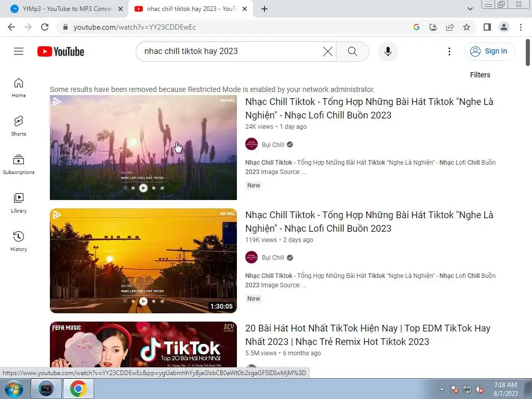Click the network tray icon
Viewport: 532px width, 399px height.
[467, 389]
